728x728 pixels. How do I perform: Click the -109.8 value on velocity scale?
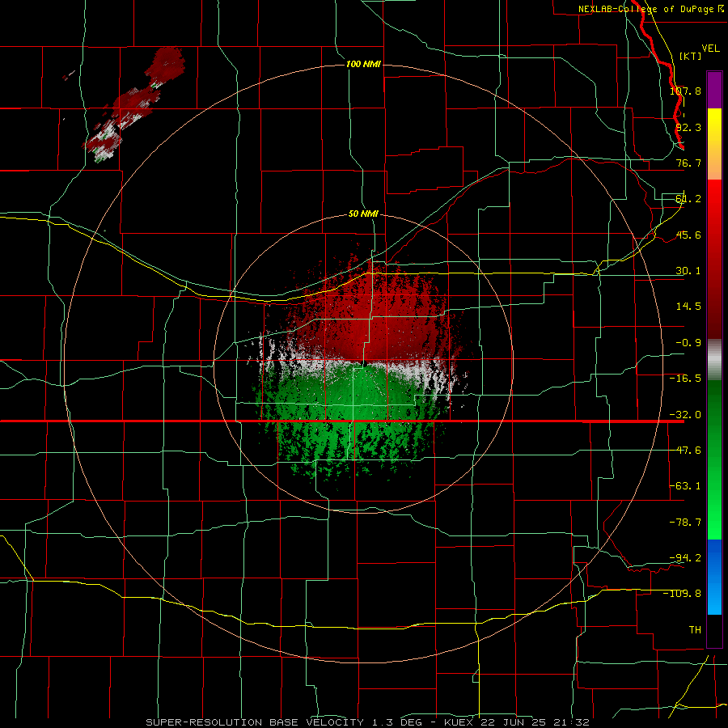click(x=683, y=594)
